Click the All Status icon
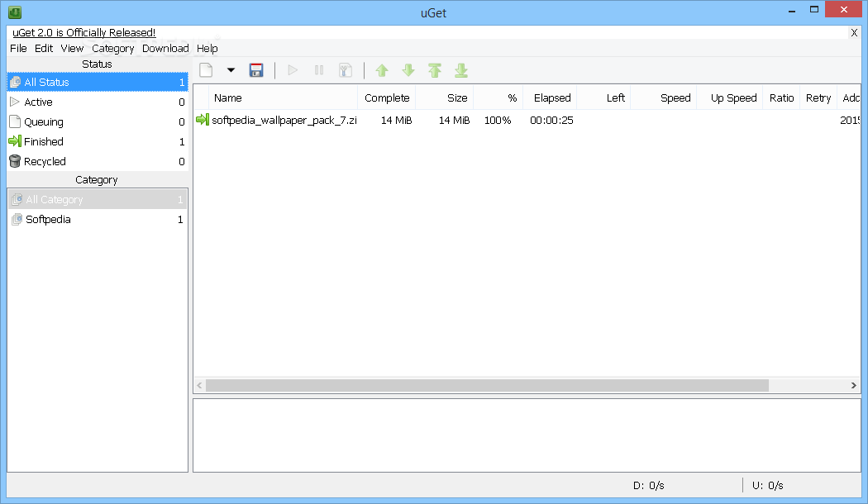Screen dimensions: 868x504 pos(16,82)
